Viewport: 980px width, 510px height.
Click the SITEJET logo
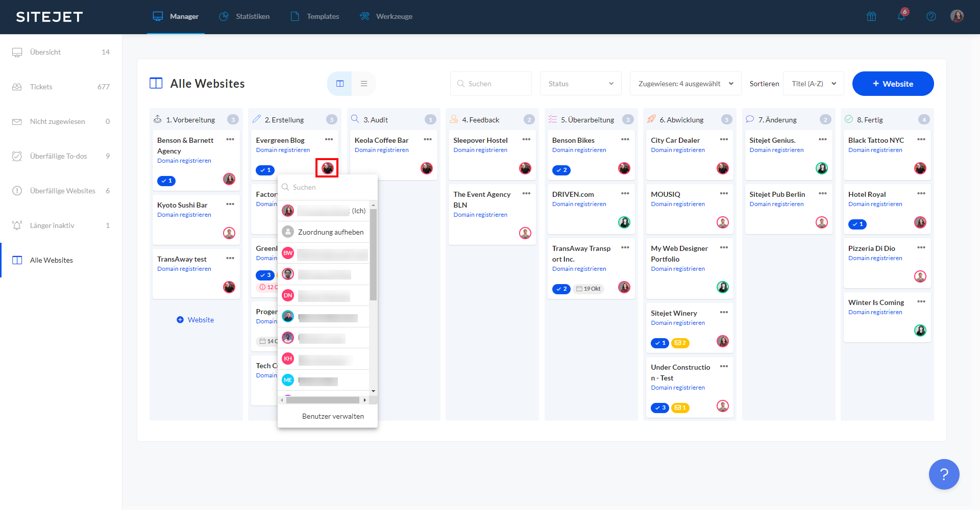point(50,17)
